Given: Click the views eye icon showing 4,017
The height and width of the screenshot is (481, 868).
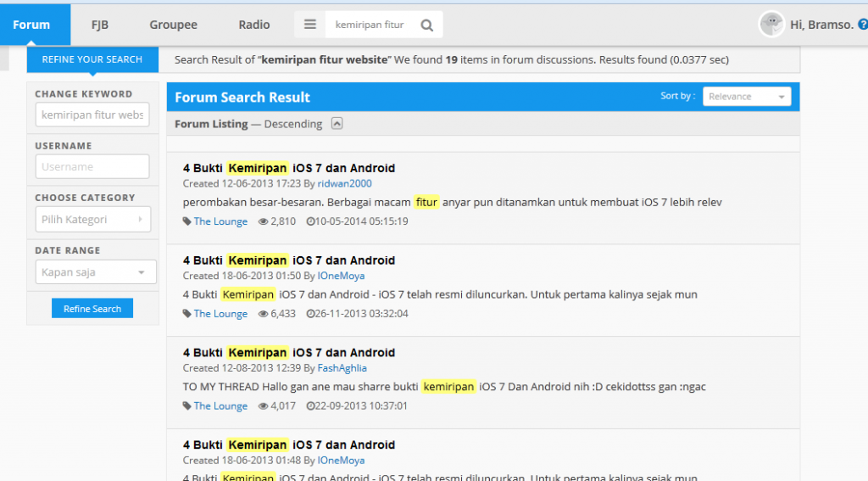Looking at the screenshot, I should coord(263,405).
